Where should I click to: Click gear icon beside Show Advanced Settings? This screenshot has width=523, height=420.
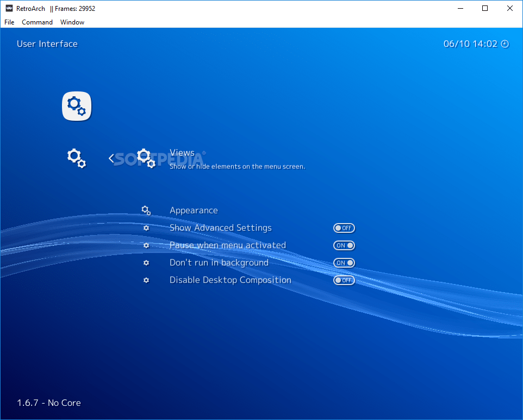(146, 228)
